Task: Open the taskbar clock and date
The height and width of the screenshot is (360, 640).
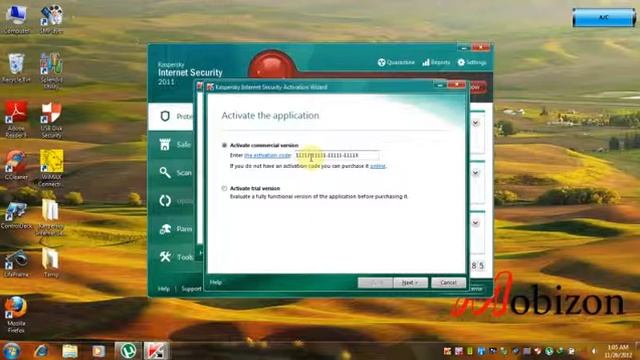Action: tap(618, 351)
